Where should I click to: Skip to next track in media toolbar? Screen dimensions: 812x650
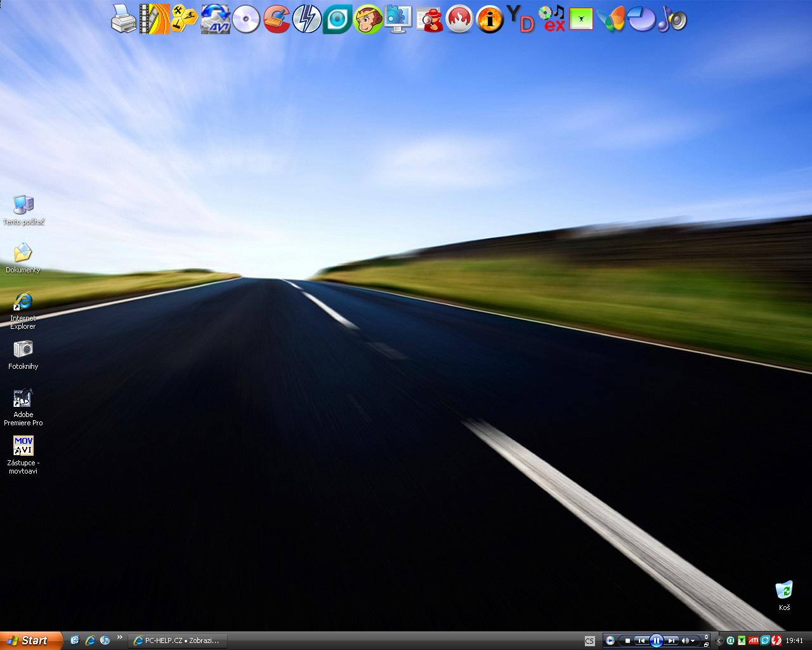pyautogui.click(x=671, y=640)
